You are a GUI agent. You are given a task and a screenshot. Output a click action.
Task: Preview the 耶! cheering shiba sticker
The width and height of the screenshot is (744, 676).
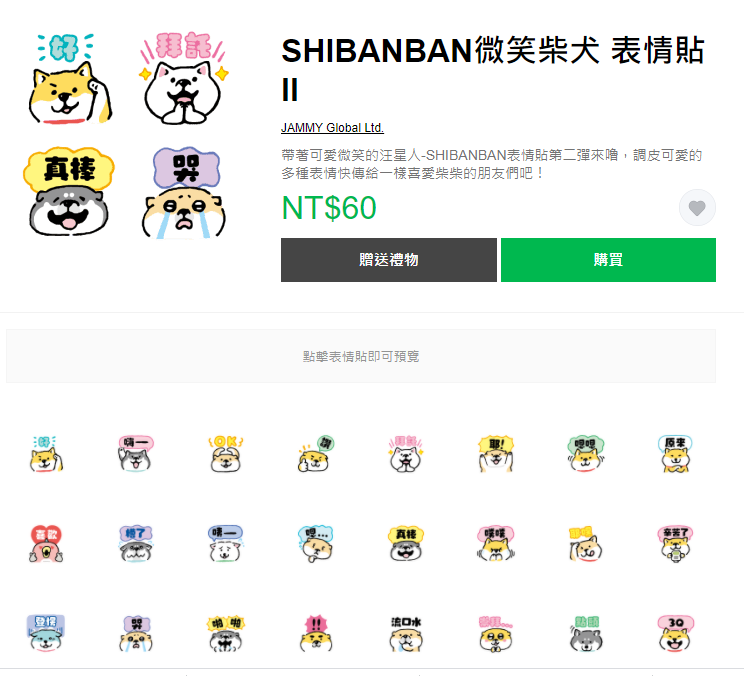[x=496, y=454]
